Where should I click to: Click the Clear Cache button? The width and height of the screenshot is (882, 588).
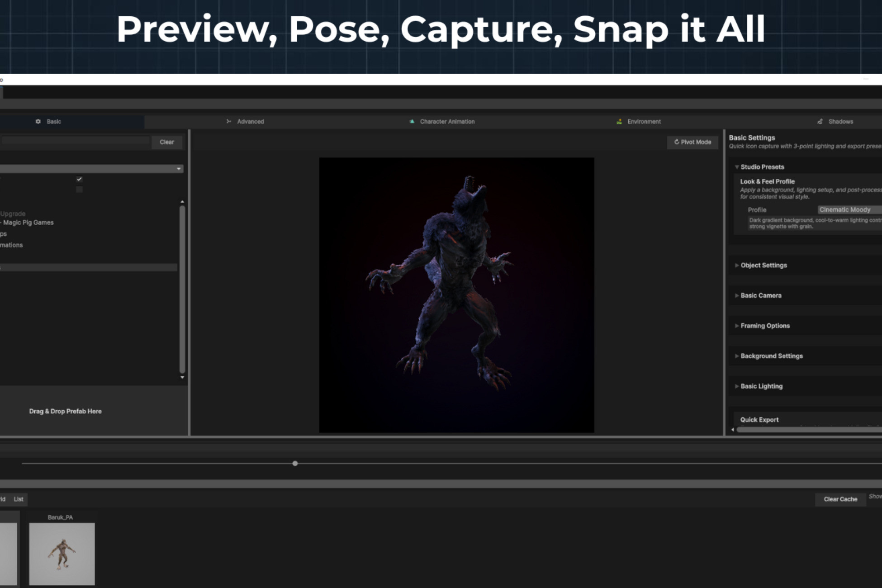(x=840, y=499)
